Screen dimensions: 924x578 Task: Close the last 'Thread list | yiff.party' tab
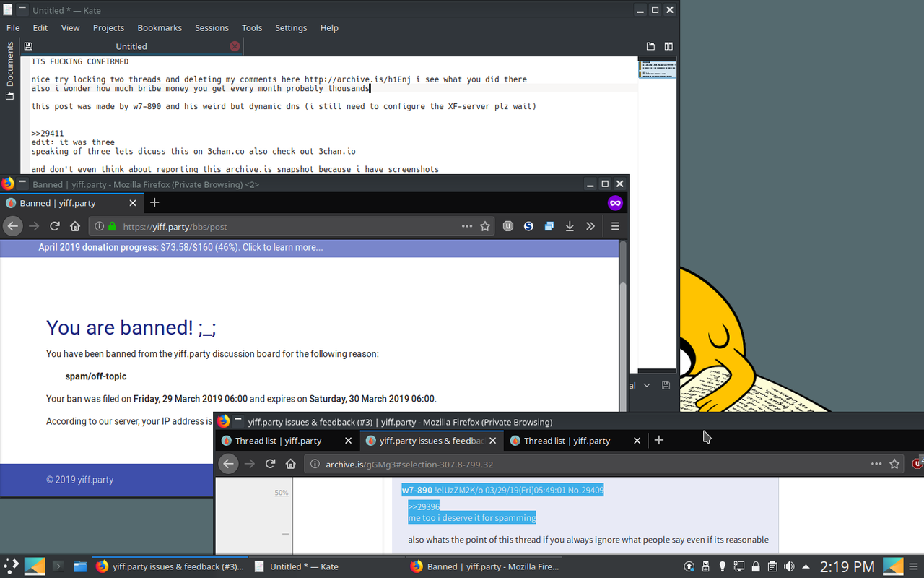tap(637, 441)
